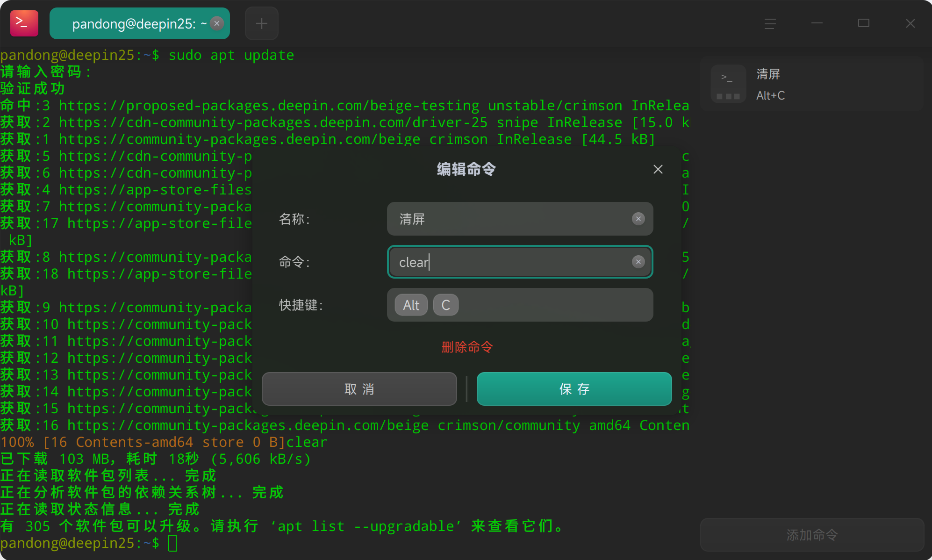The height and width of the screenshot is (560, 932).
Task: Select the Alt key in shortcut field
Action: [x=411, y=305]
